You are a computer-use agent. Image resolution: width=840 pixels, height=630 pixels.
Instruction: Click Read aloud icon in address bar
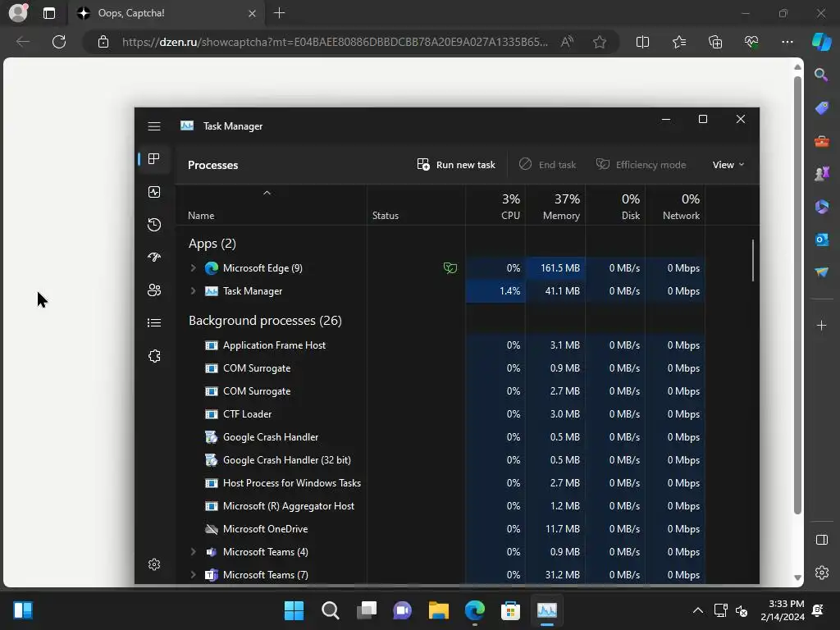[568, 42]
